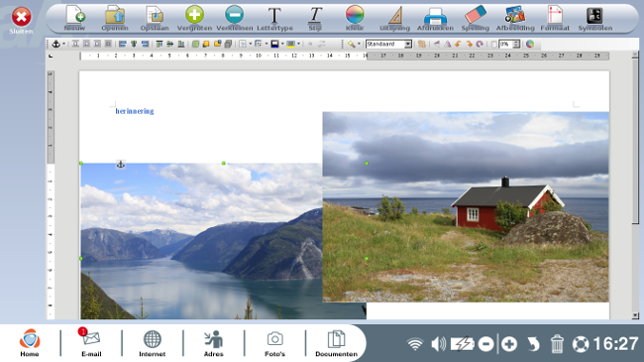Open the Afbeelding insert tool
The height and width of the screenshot is (362, 644).
515,18
